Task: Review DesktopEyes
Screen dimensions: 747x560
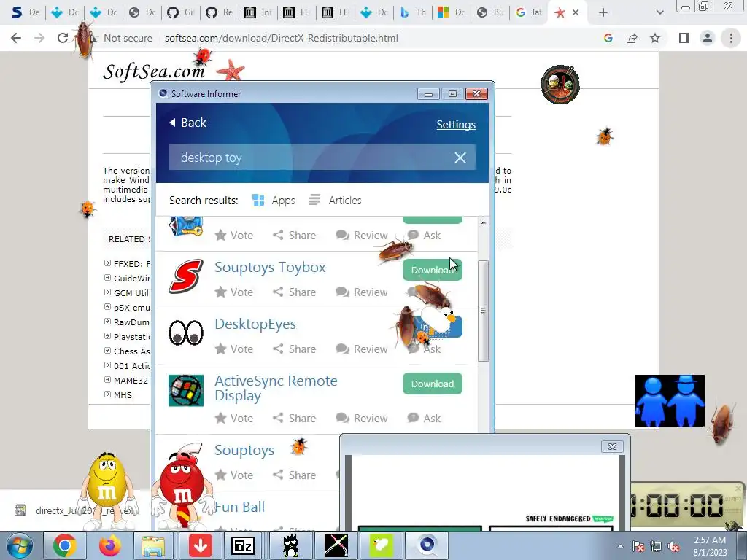Action: tap(362, 349)
